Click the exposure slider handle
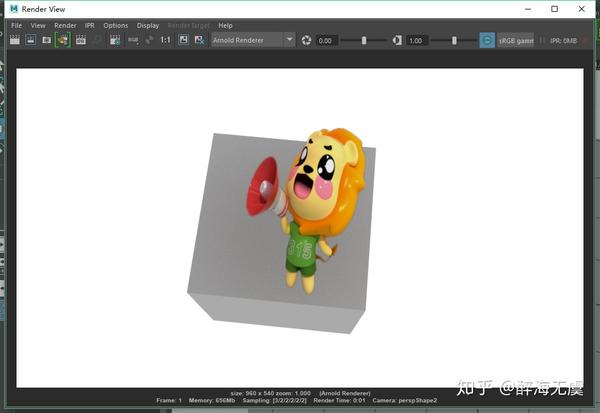This screenshot has width=600, height=413. [364, 40]
